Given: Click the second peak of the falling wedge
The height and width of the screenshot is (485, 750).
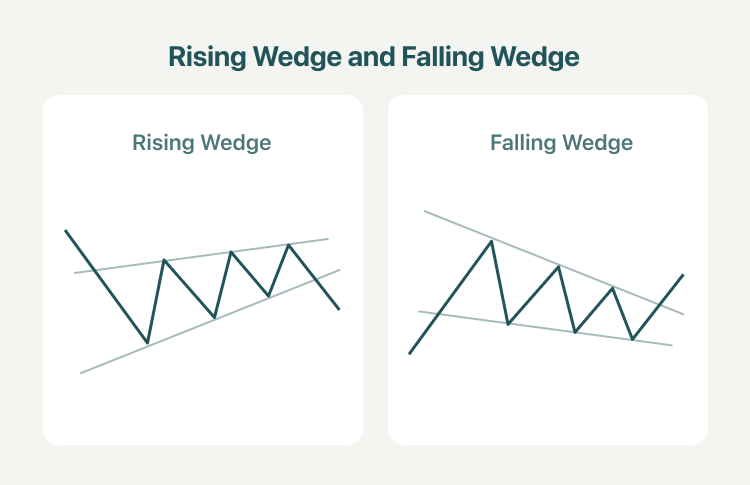Looking at the screenshot, I should pos(558,266).
